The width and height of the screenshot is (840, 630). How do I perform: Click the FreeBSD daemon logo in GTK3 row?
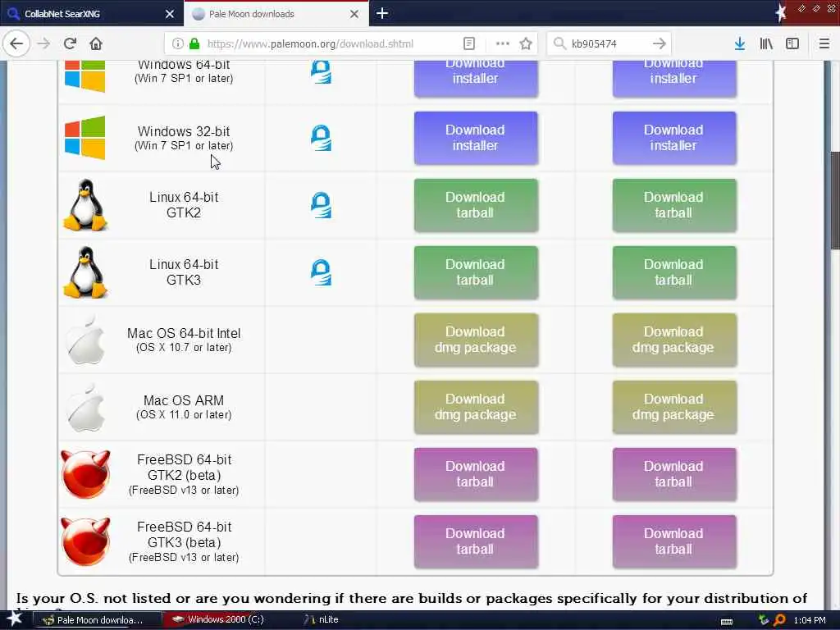85,541
